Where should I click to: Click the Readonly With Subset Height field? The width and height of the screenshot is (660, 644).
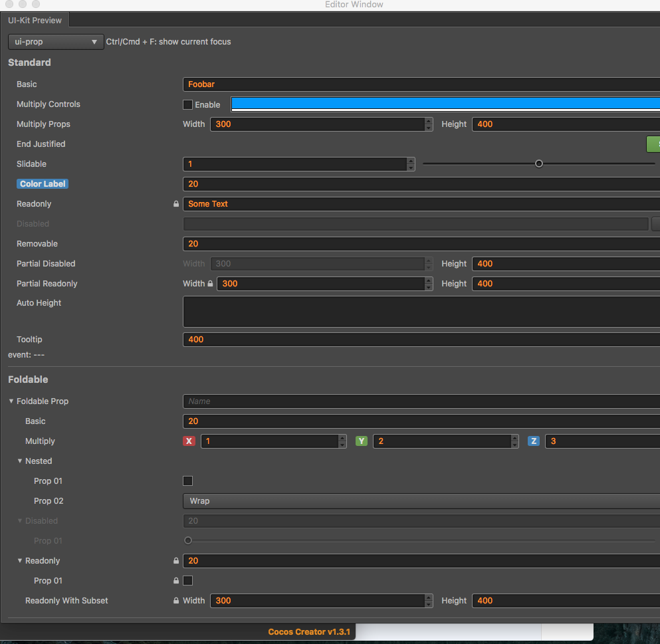[566, 601]
